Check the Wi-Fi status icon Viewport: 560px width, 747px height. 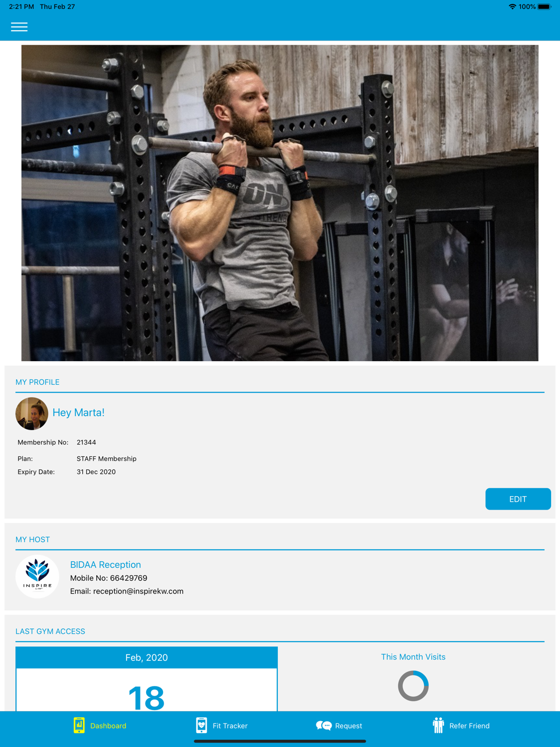(512, 7)
